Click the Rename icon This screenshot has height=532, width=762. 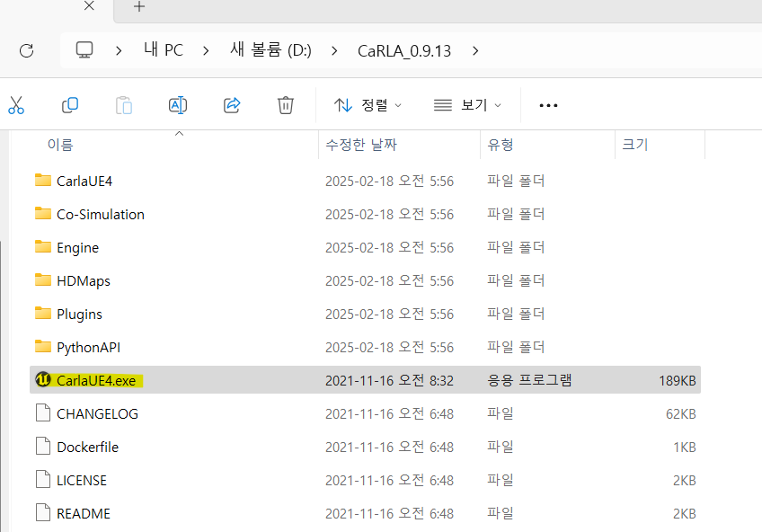pos(178,105)
